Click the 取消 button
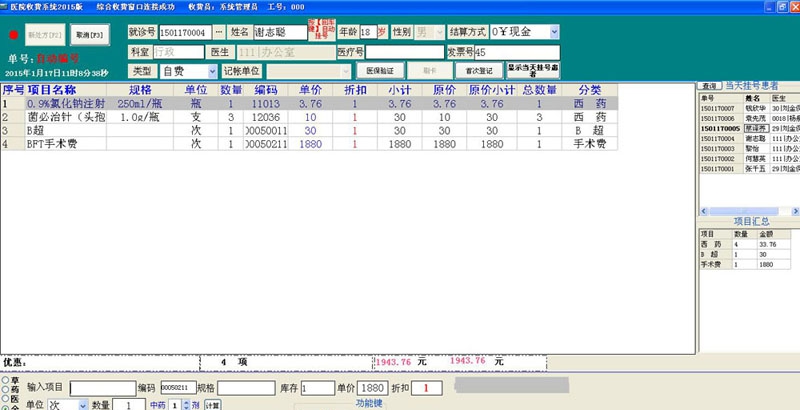 [90, 34]
